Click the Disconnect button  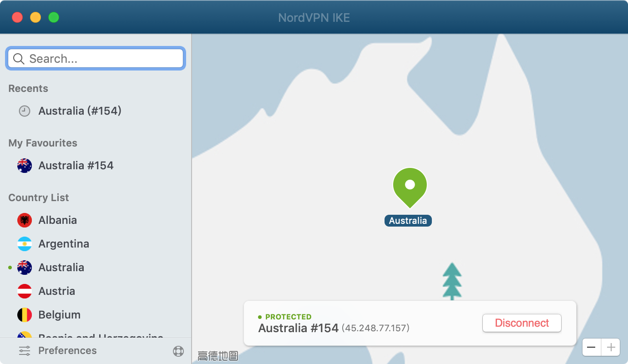tap(522, 323)
